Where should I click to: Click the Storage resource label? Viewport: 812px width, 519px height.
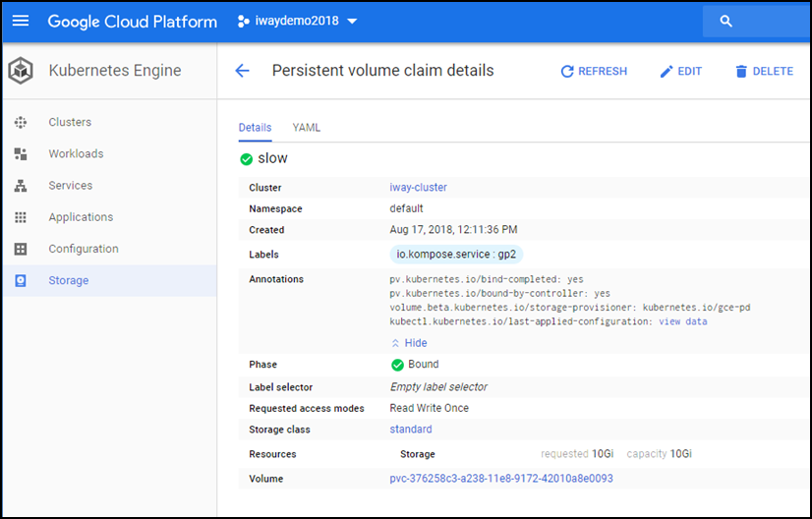coord(418,454)
